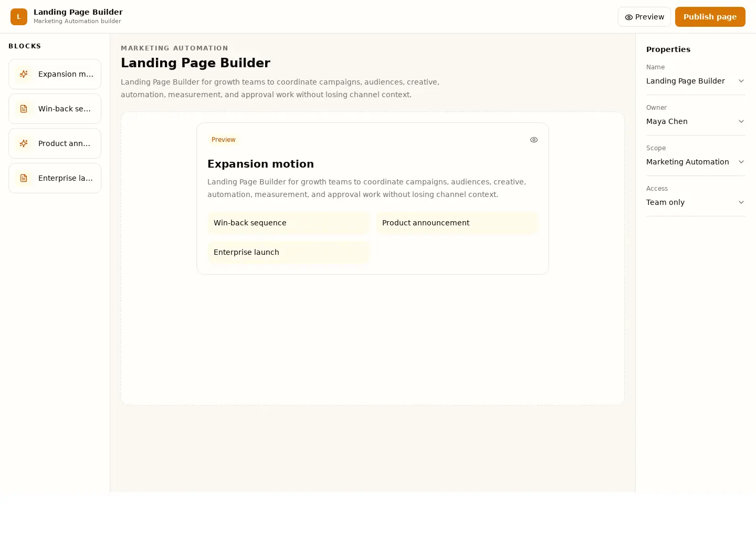This screenshot has height=538, width=756.
Task: Click the Owner field label
Action: point(656,108)
